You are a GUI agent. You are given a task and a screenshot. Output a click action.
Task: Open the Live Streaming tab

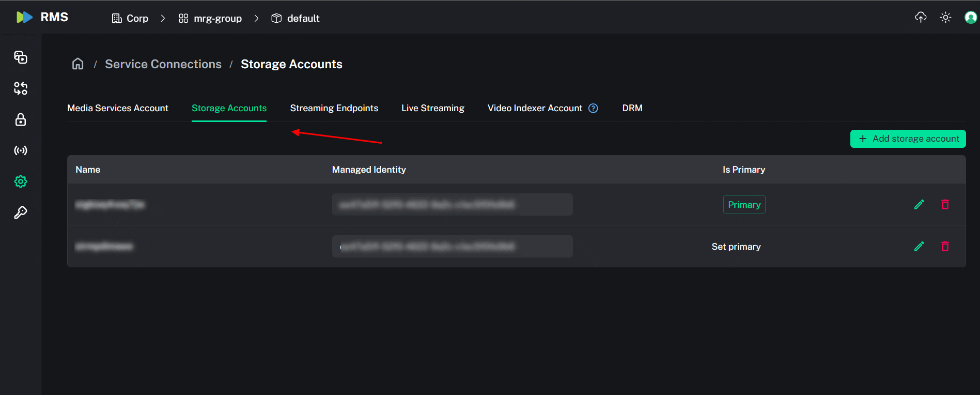[x=433, y=108]
